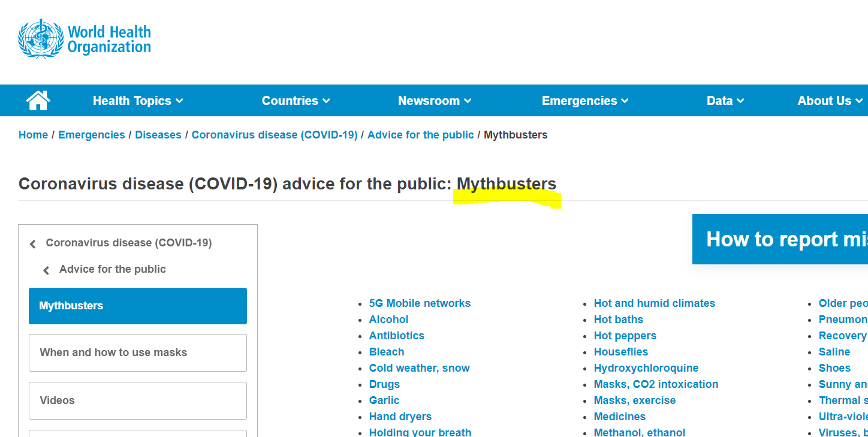Expand Emergencies dropdown chevron

pos(625,101)
